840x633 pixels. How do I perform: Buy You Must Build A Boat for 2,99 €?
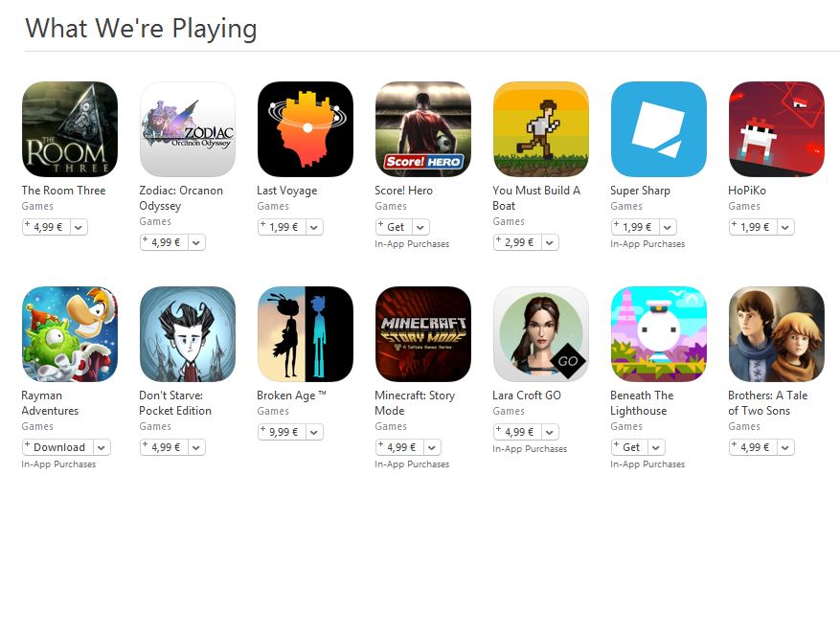[x=517, y=242]
